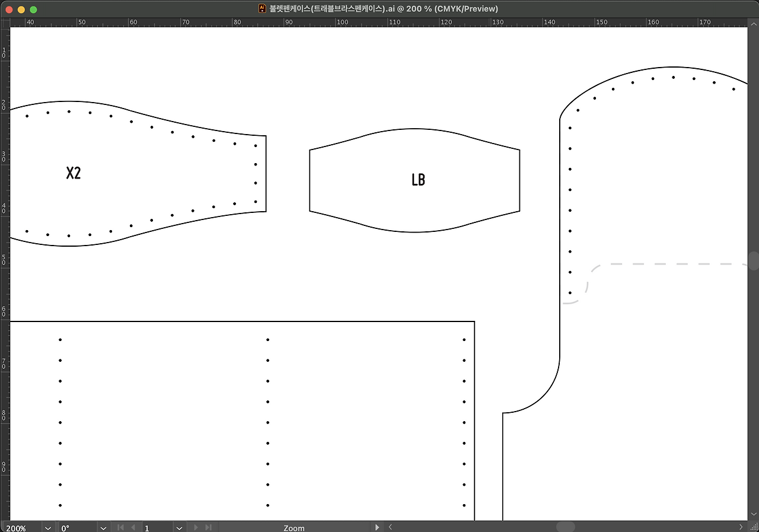Image resolution: width=759 pixels, height=532 pixels.
Task: Click the LB text label on the canvas
Action: point(418,180)
